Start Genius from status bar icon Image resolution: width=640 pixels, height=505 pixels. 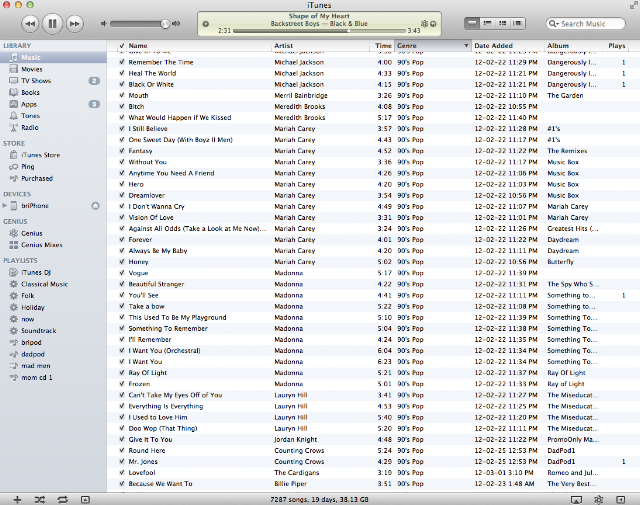pyautogui.click(x=598, y=500)
